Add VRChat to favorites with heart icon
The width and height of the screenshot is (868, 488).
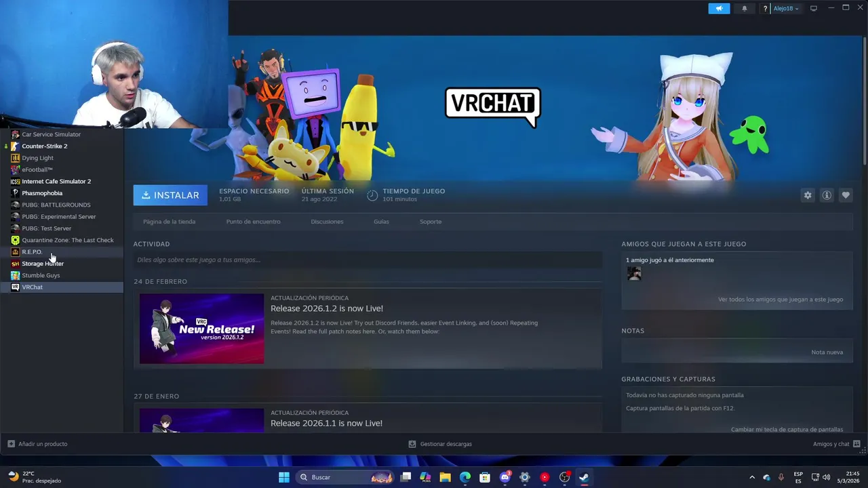click(846, 195)
